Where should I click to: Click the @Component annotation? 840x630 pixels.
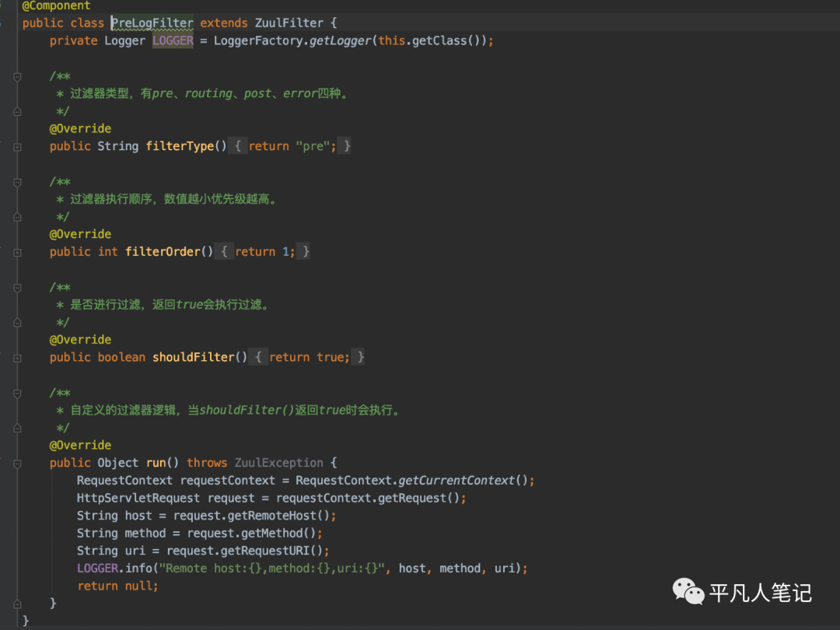coord(56,6)
